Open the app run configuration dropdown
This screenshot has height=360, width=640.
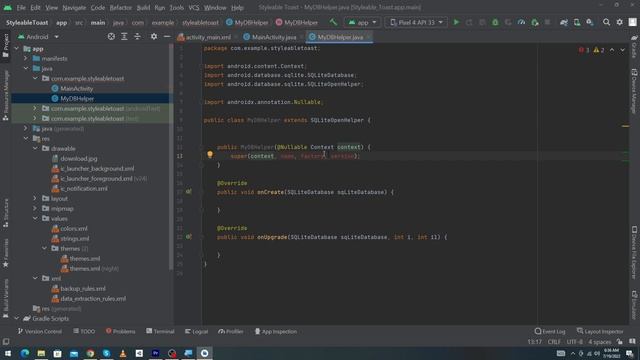point(362,22)
